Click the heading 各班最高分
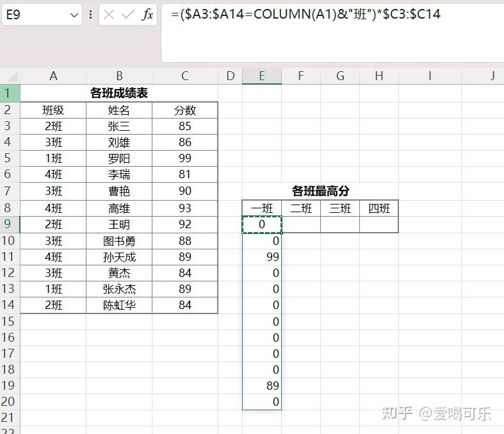Image resolution: width=504 pixels, height=434 pixels. (320, 191)
